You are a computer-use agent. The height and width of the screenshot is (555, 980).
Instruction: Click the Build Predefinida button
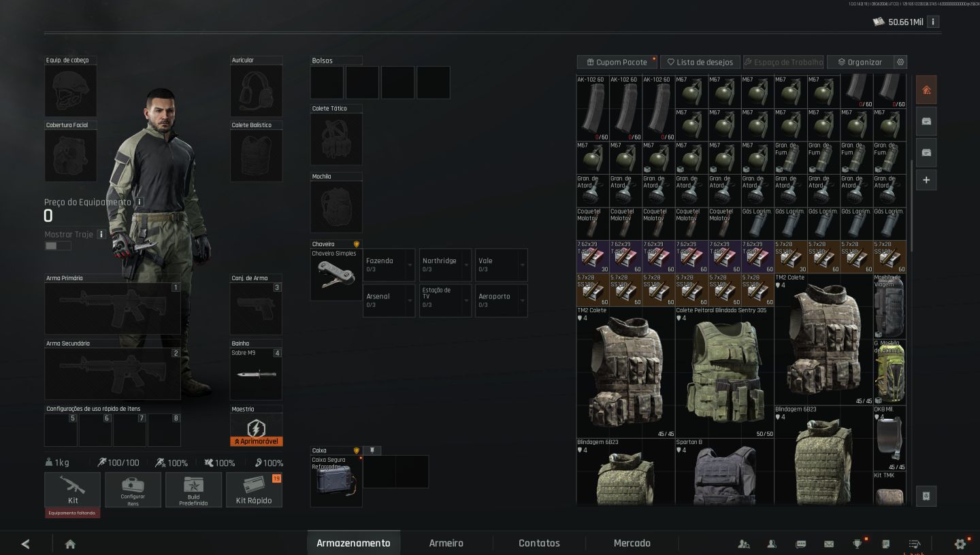pos(193,490)
